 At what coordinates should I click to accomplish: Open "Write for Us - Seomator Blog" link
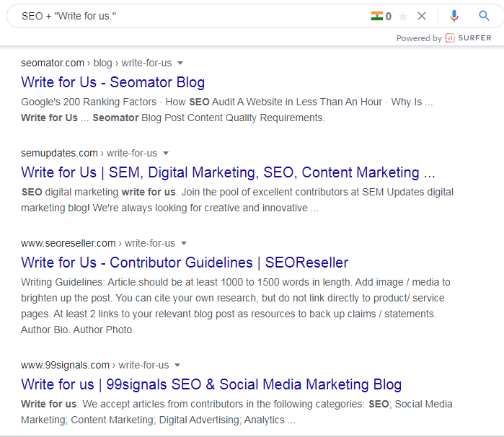113,82
